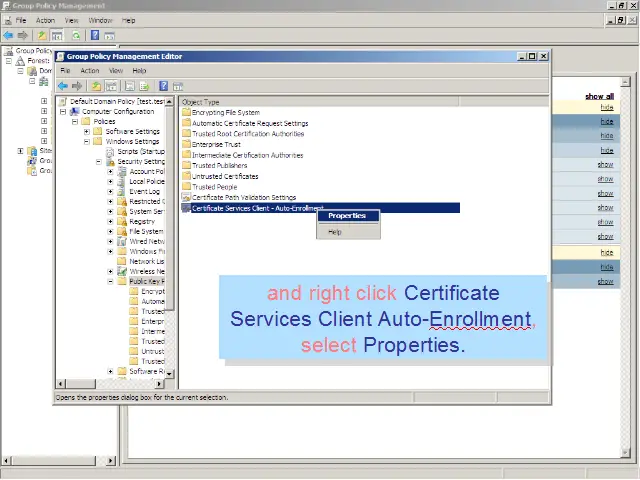Open the Certificate Path Validation Settings item
The image size is (640, 480).
(x=244, y=198)
